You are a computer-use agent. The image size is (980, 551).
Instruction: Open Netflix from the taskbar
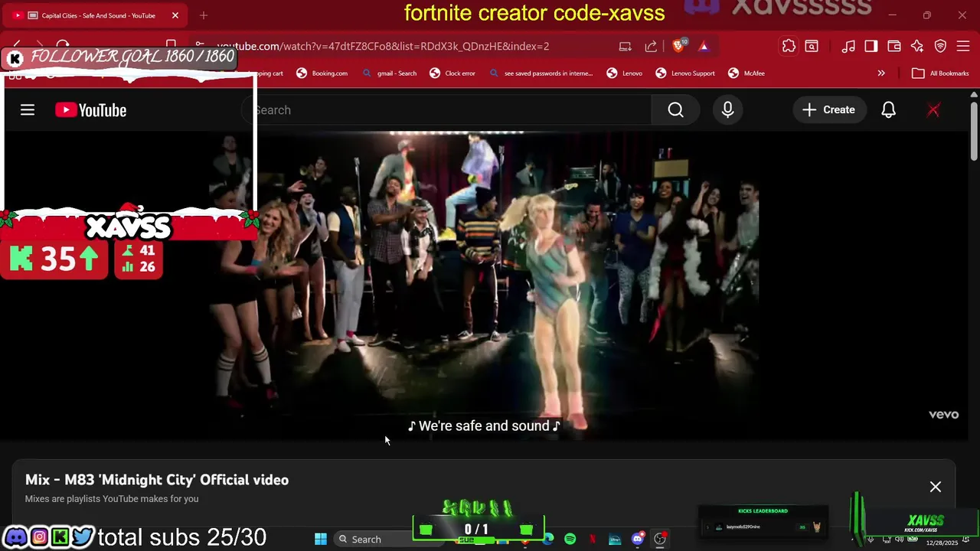pyautogui.click(x=593, y=540)
